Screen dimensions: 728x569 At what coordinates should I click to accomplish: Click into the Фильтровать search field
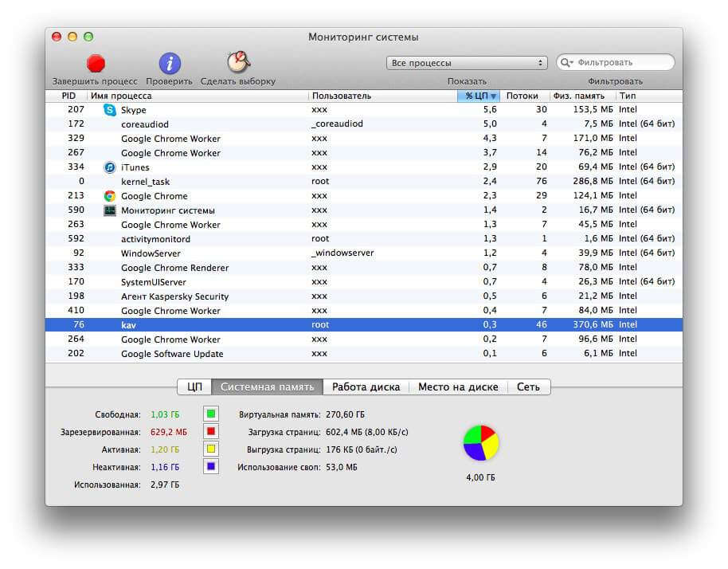(x=615, y=62)
